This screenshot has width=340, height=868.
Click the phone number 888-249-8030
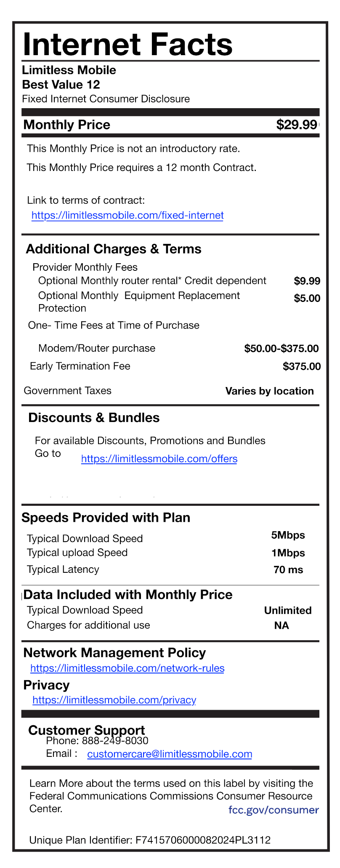pyautogui.click(x=115, y=741)
